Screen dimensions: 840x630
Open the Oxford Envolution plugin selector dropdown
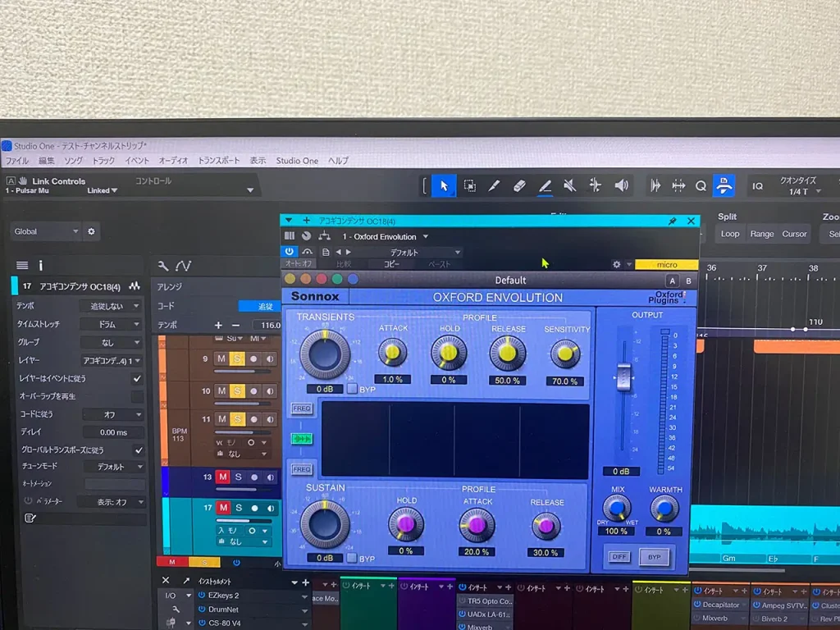(386, 237)
